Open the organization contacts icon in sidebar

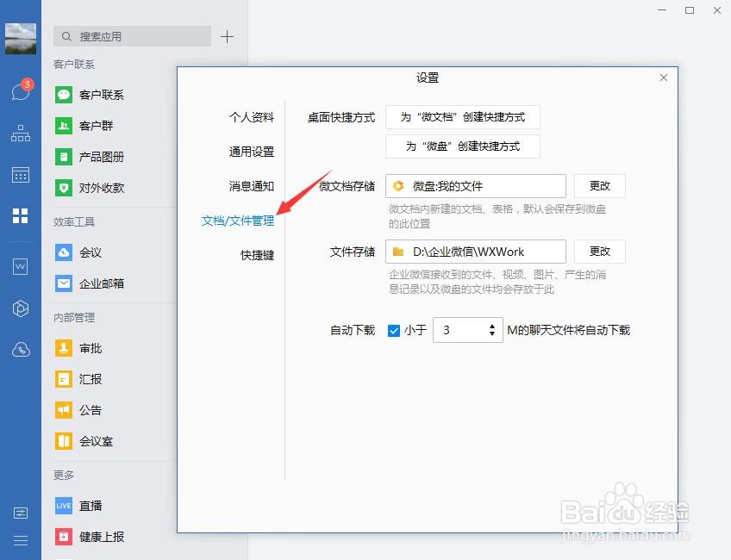tap(21, 134)
